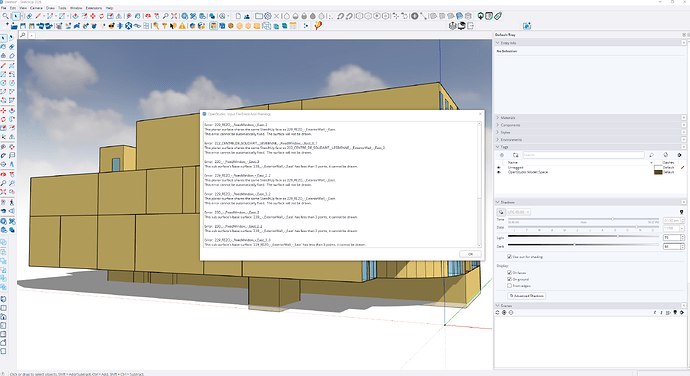
Task: Click the OpenStudio Model Space brown color swatch
Action: (x=658, y=172)
